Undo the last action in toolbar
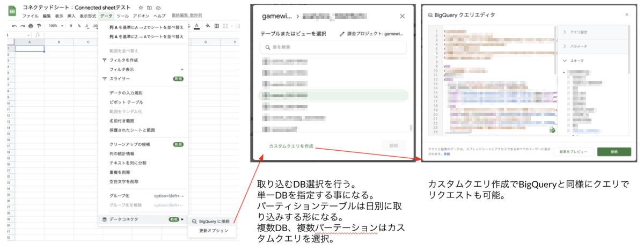Viewport: 644px width, 250px height. [x=14, y=26]
